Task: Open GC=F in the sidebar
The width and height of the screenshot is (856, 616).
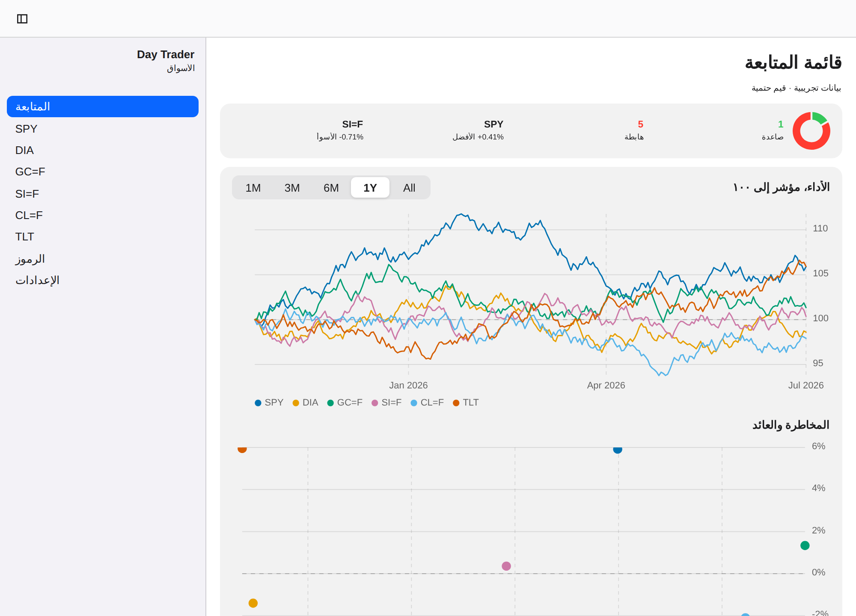Action: pyautogui.click(x=103, y=172)
